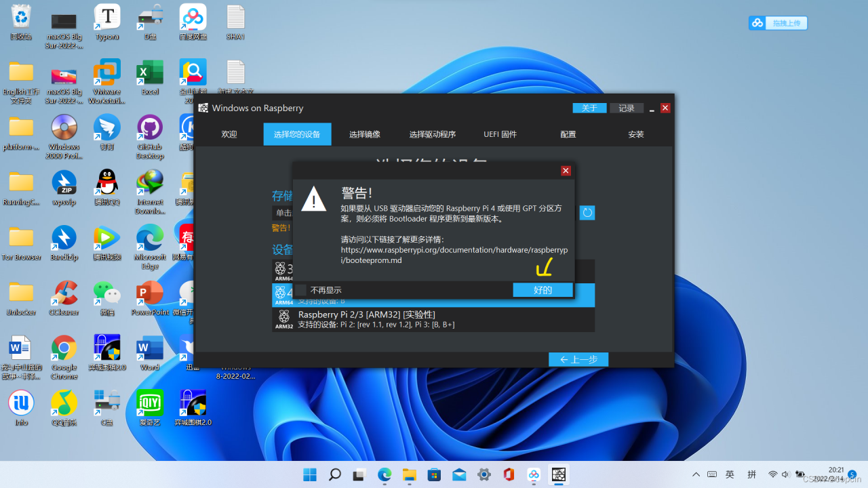Screen dimensions: 868x488
Task: Launch Excel from the desktop
Action: (x=150, y=77)
